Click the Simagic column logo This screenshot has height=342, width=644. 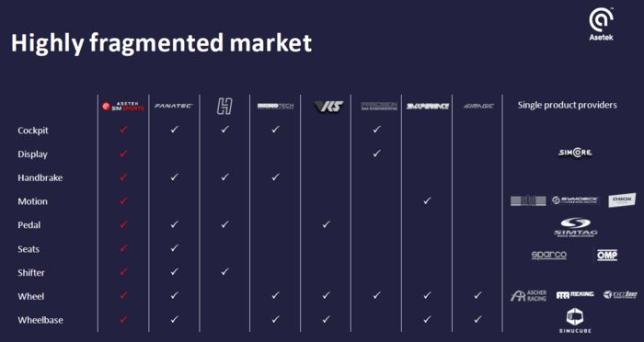click(478, 107)
